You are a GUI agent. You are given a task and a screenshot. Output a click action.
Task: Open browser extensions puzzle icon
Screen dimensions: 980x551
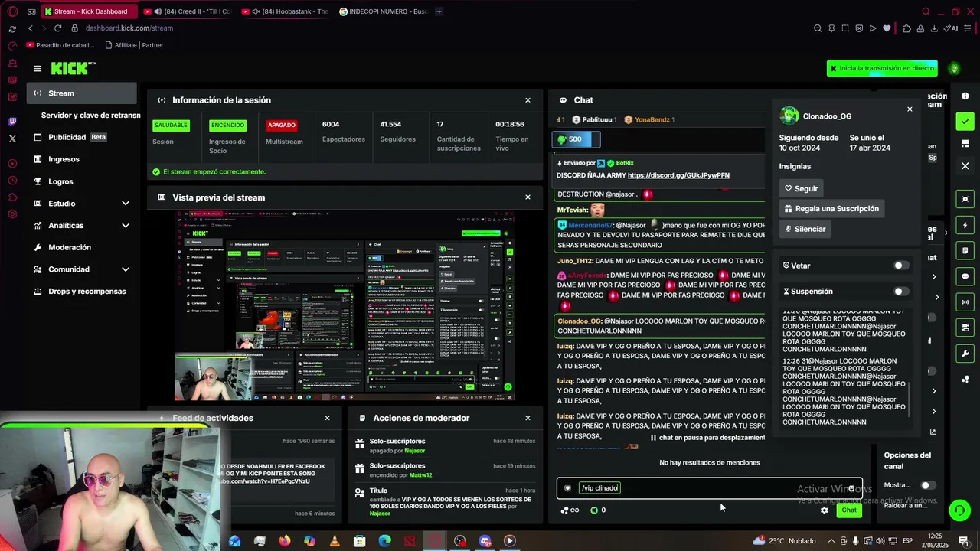coord(906,28)
